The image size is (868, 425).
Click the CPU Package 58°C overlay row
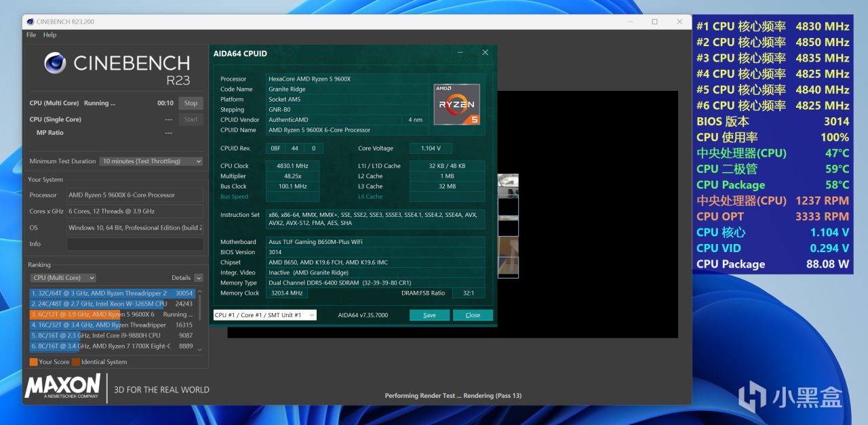[773, 184]
